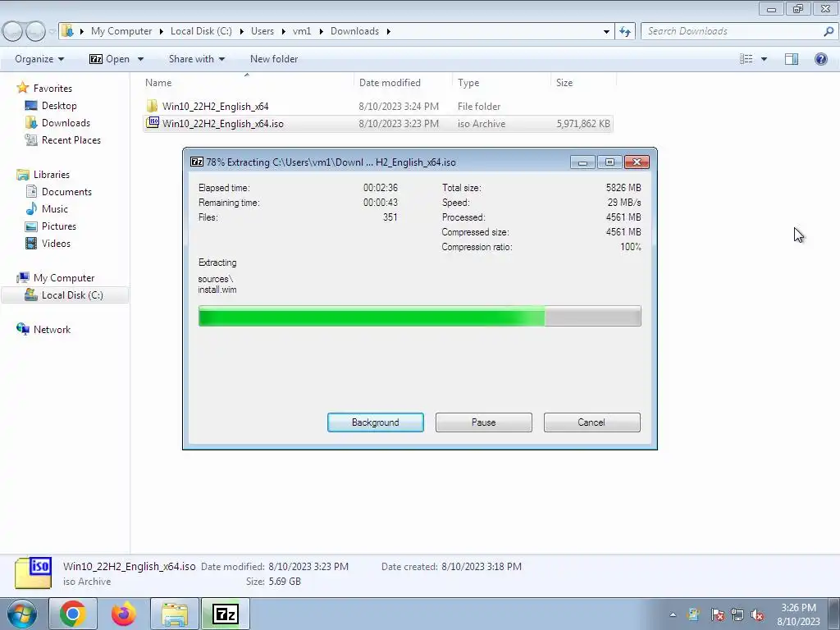The image size is (840, 630).
Task: Open the change view dropdown arrow
Action: pos(764,59)
